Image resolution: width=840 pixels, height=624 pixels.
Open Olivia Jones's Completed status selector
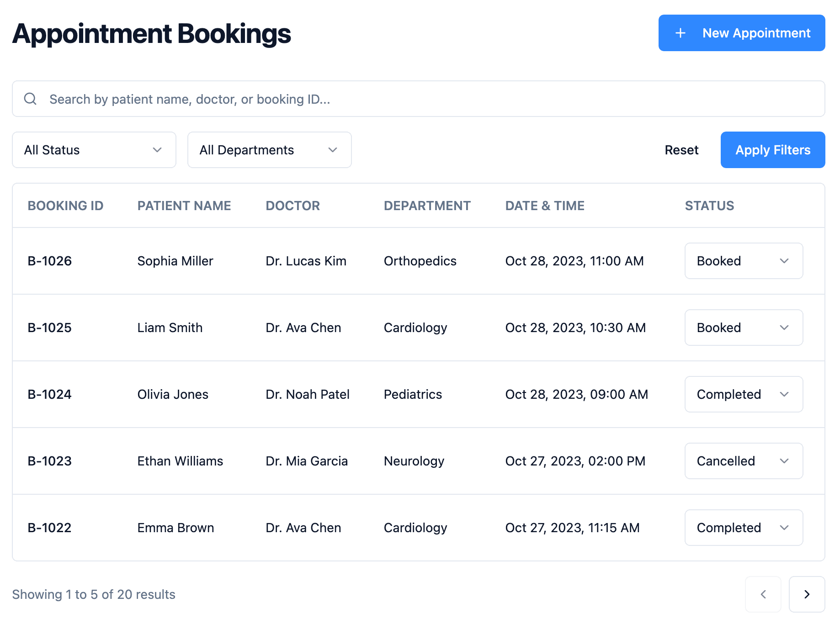click(x=744, y=394)
